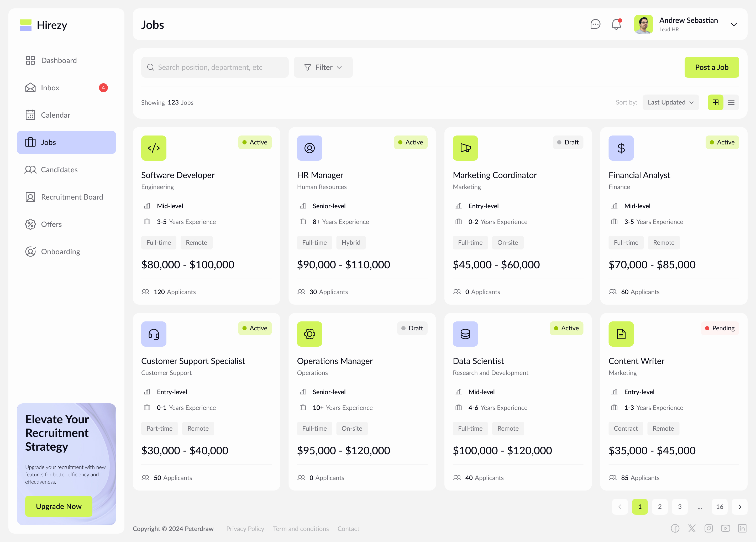Open the Last Updated sort dropdown
Viewport: 756px width, 542px height.
click(x=670, y=102)
